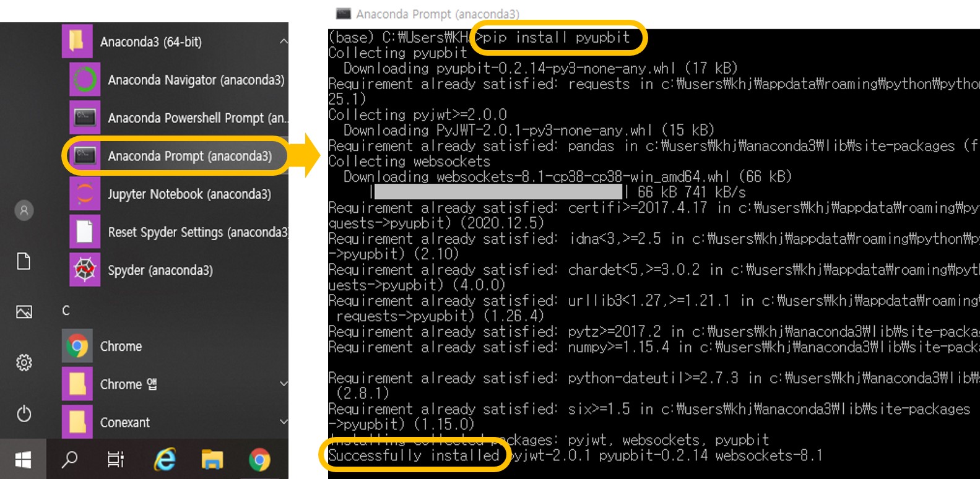980x479 pixels.
Task: Click the Conexant folder icon
Action: pyautogui.click(x=77, y=422)
